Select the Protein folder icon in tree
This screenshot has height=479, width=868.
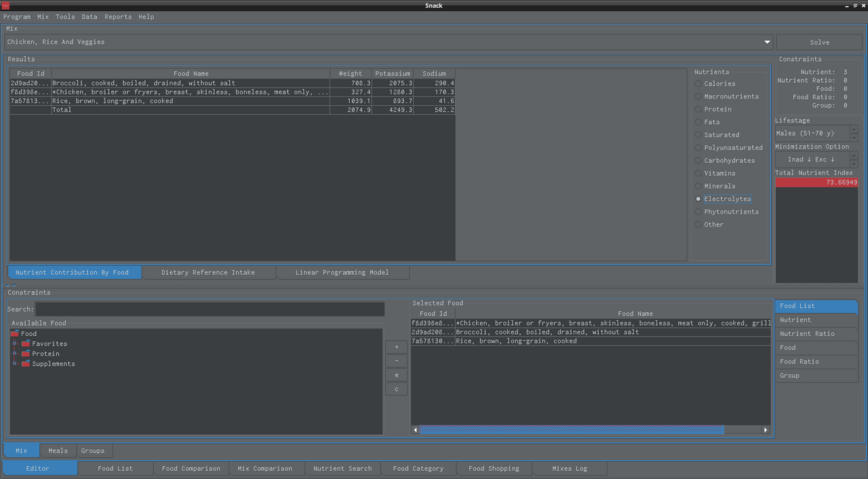[26, 354]
